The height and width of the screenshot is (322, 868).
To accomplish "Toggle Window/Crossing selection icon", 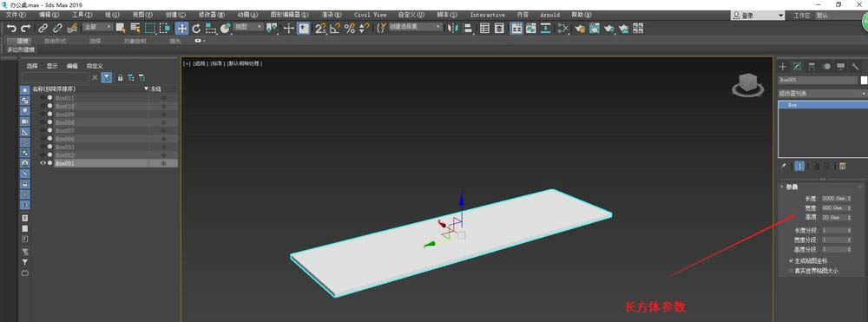I will tap(164, 29).
